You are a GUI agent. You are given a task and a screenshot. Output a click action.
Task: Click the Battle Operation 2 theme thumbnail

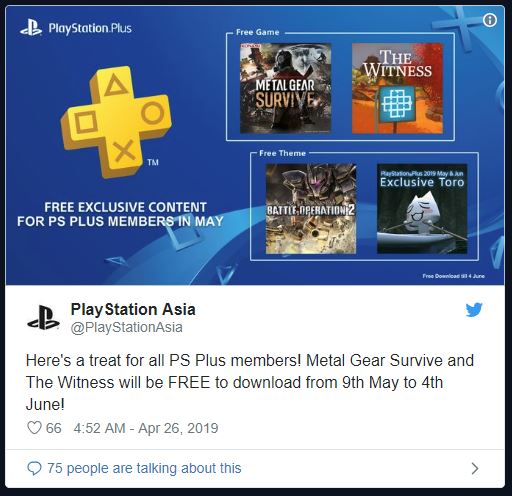[x=311, y=209]
